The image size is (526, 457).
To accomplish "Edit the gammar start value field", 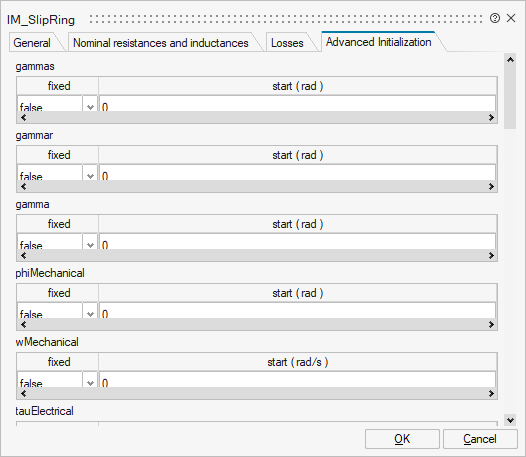I will [297, 173].
